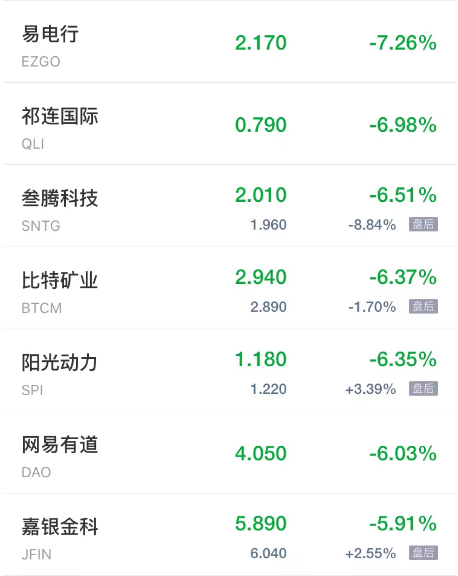Viewport: 458px width, 576px height.
Task: Click the DAO ticker symbol
Action: point(36,472)
